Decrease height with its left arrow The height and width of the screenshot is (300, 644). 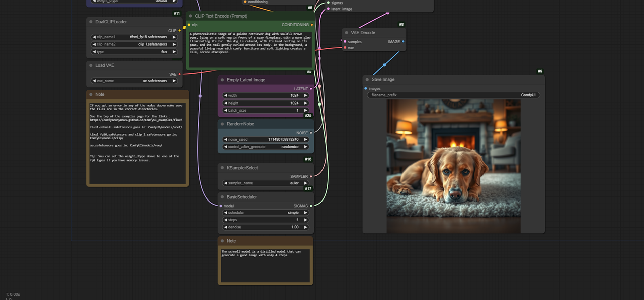(226, 103)
